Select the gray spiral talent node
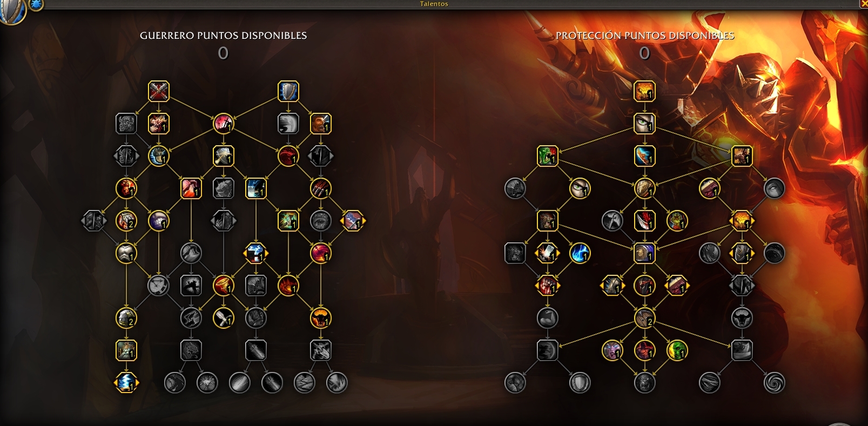Image resolution: width=868 pixels, height=426 pixels. click(x=775, y=383)
